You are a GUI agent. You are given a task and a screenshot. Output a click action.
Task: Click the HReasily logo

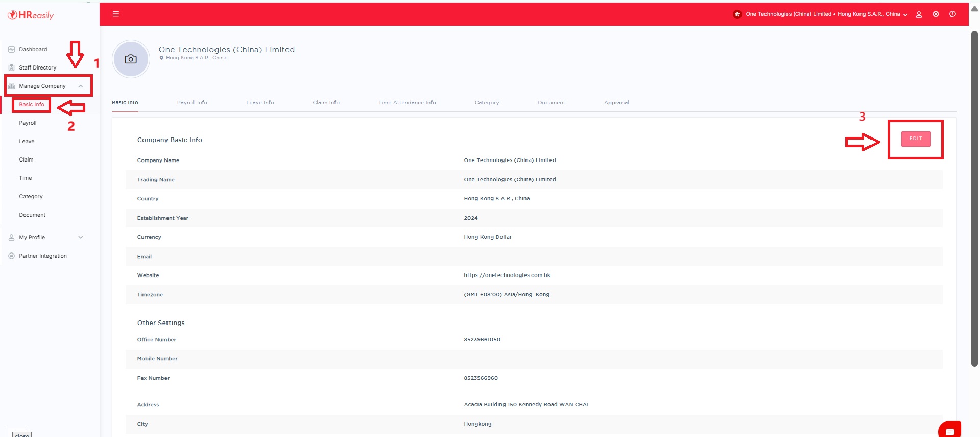[x=30, y=15]
